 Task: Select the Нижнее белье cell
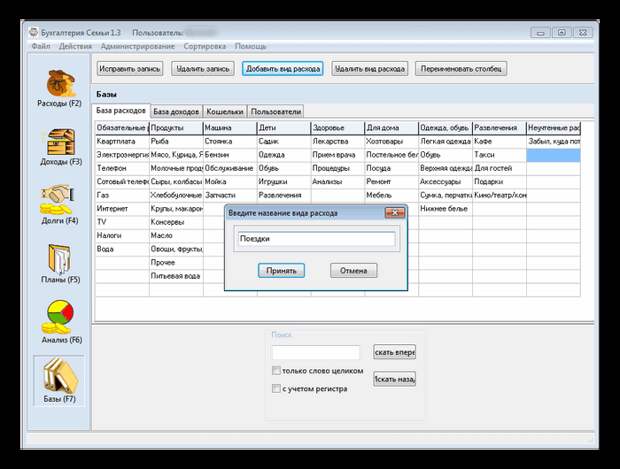(445, 208)
